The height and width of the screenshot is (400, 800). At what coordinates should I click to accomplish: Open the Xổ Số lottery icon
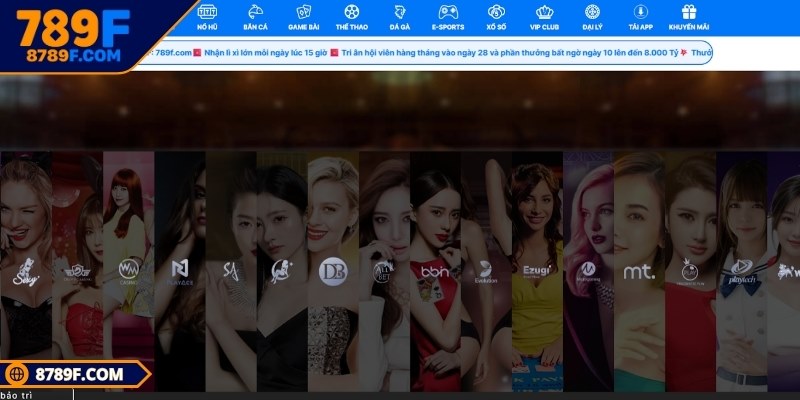(496, 11)
